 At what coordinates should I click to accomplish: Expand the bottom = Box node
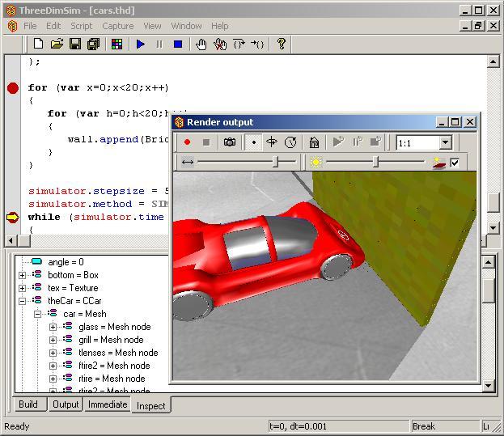click(x=22, y=275)
